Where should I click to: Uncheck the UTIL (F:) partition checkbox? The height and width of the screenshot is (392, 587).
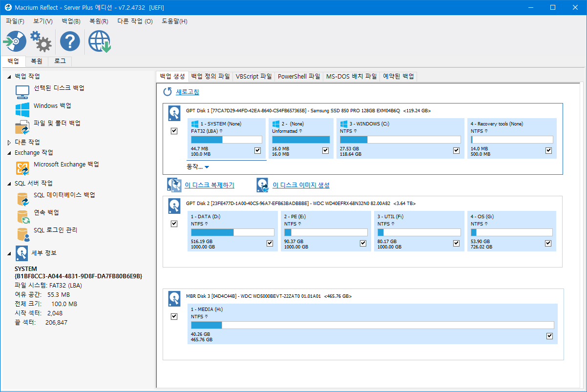457,243
